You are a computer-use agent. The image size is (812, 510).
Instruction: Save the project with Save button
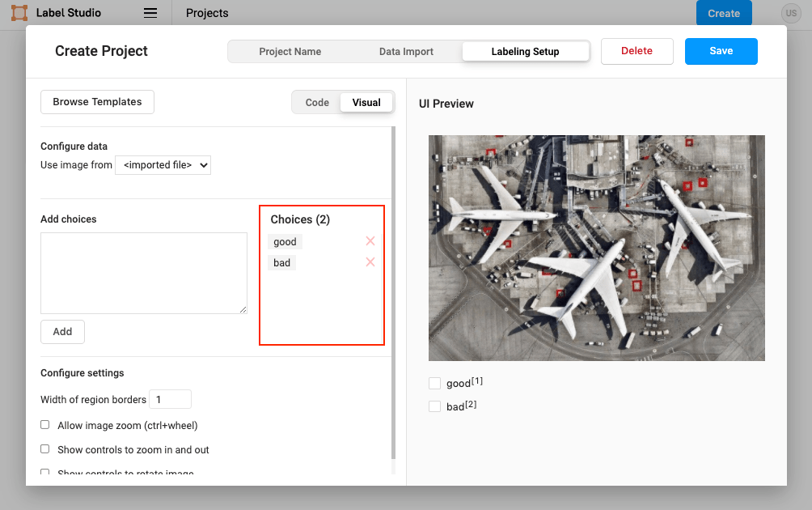721,51
